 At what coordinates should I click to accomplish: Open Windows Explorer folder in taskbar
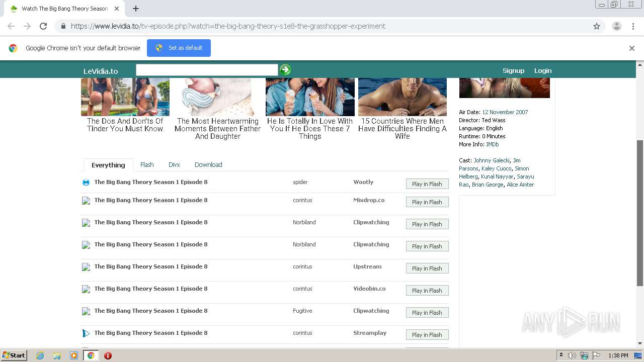[x=57, y=355]
